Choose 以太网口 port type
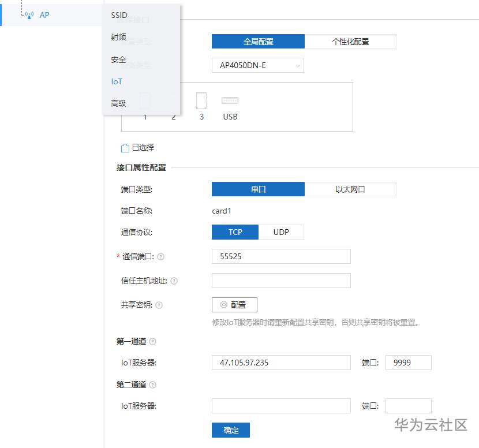This screenshot has height=448, width=479. [x=350, y=189]
